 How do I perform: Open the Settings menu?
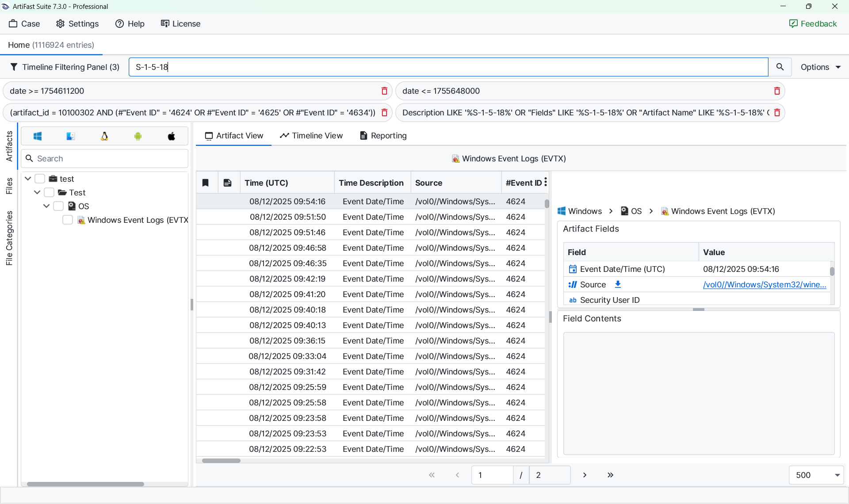click(77, 23)
